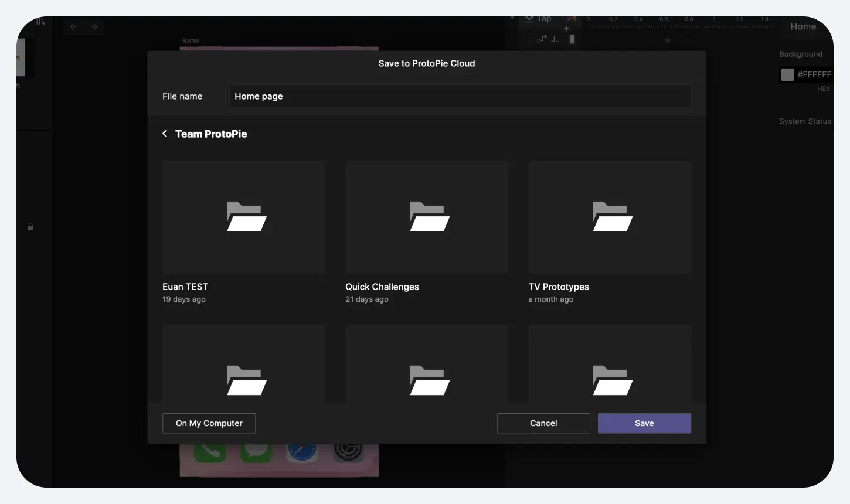The height and width of the screenshot is (504, 850).
Task: Open the Quick Challenges folder
Action: click(427, 217)
